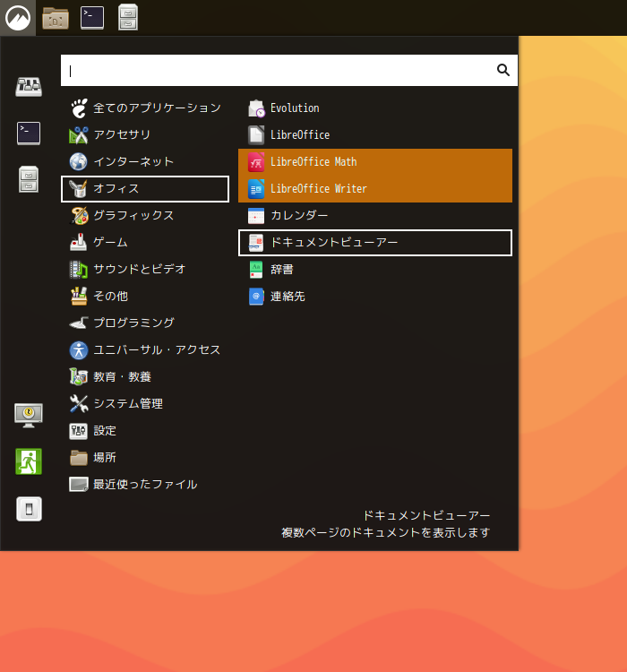Click the control panel icon beside 設定
Screen dimensions: 627x672
[x=79, y=431]
